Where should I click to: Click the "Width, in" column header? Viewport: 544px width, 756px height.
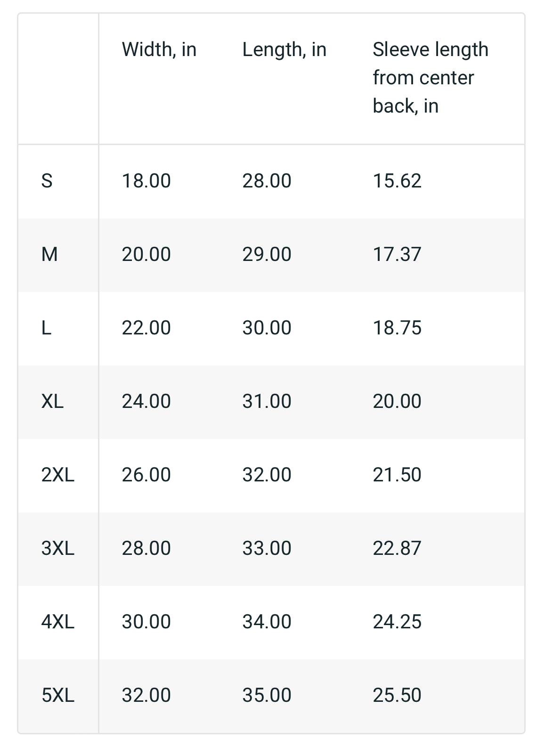[x=159, y=49]
